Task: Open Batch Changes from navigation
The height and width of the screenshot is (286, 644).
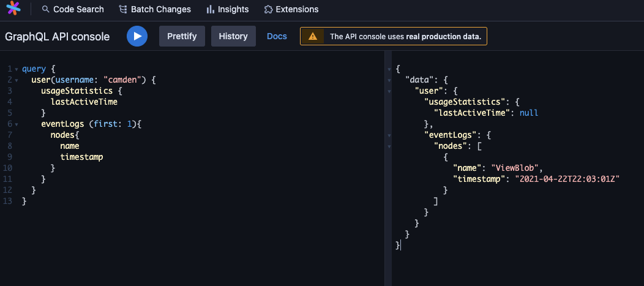Action: 155,9
